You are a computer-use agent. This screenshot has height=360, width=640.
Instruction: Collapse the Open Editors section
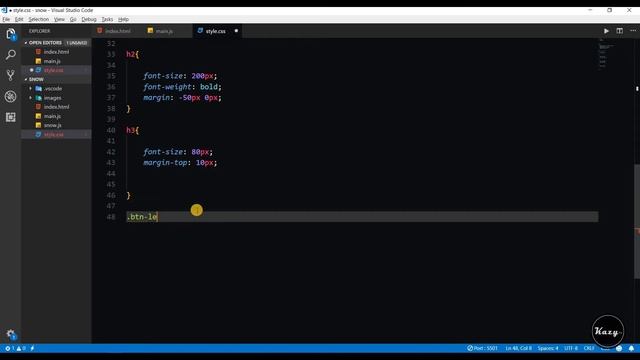coord(45,42)
